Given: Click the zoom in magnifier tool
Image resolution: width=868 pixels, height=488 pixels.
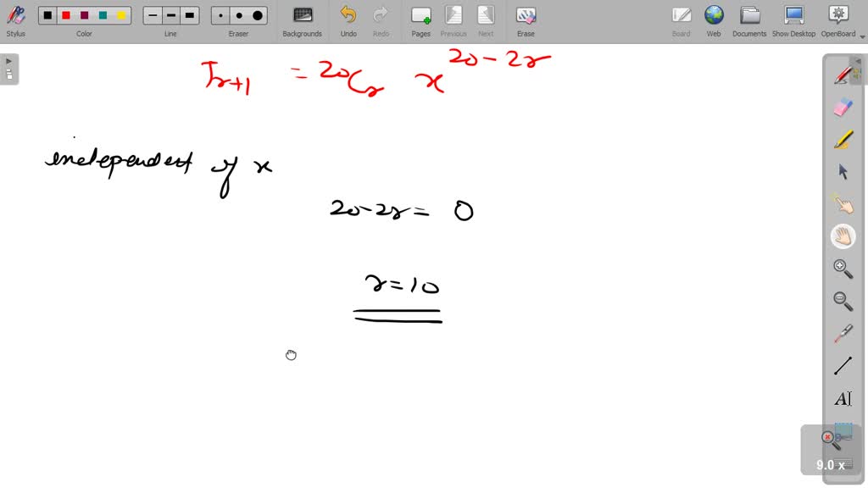Looking at the screenshot, I should 843,269.
